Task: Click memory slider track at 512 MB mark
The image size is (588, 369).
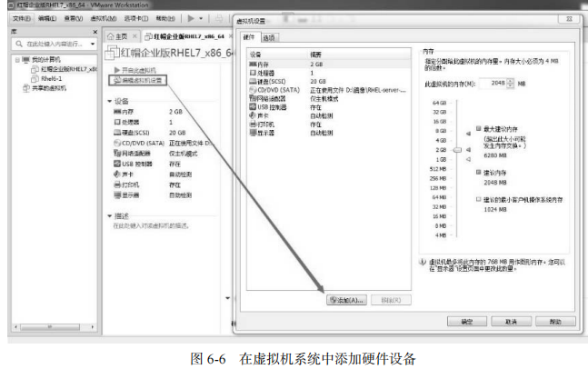Action: tap(457, 169)
